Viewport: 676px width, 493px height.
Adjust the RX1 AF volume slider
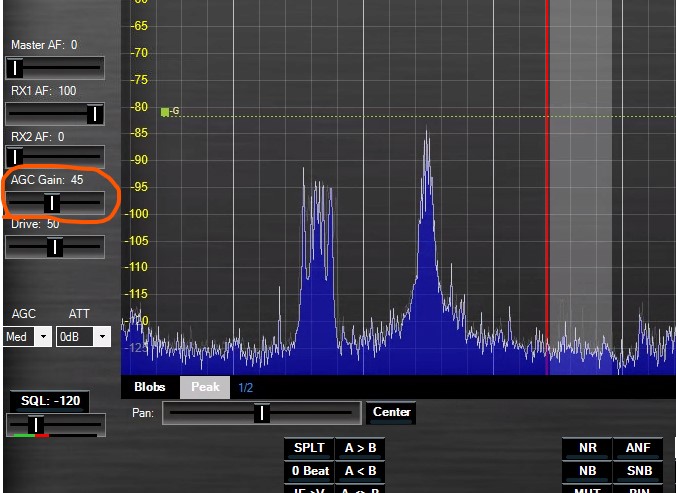click(55, 114)
